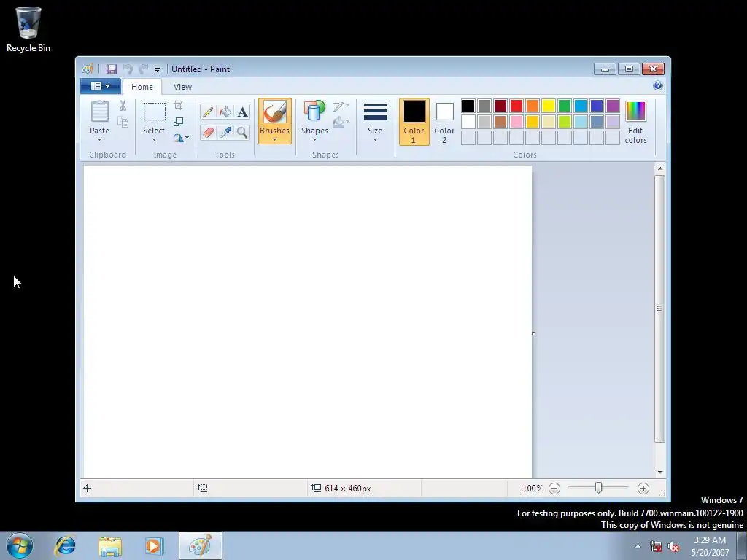The width and height of the screenshot is (747, 560).
Task: Pick the lime color swatch
Action: (565, 122)
